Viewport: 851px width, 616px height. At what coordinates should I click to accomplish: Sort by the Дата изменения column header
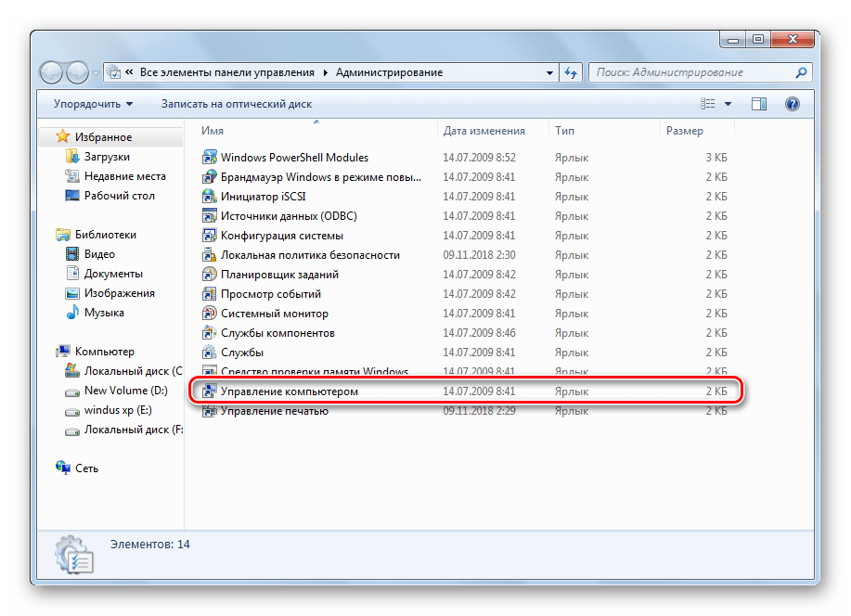pos(484,131)
